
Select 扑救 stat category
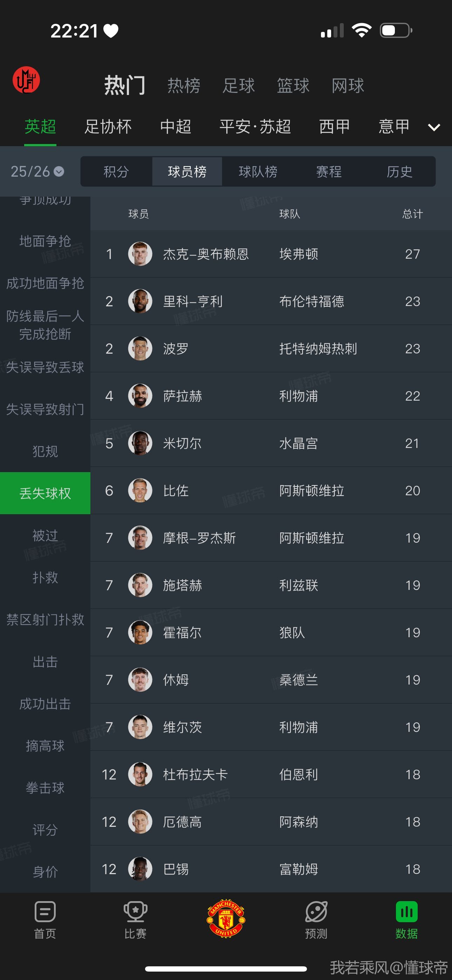click(x=45, y=577)
